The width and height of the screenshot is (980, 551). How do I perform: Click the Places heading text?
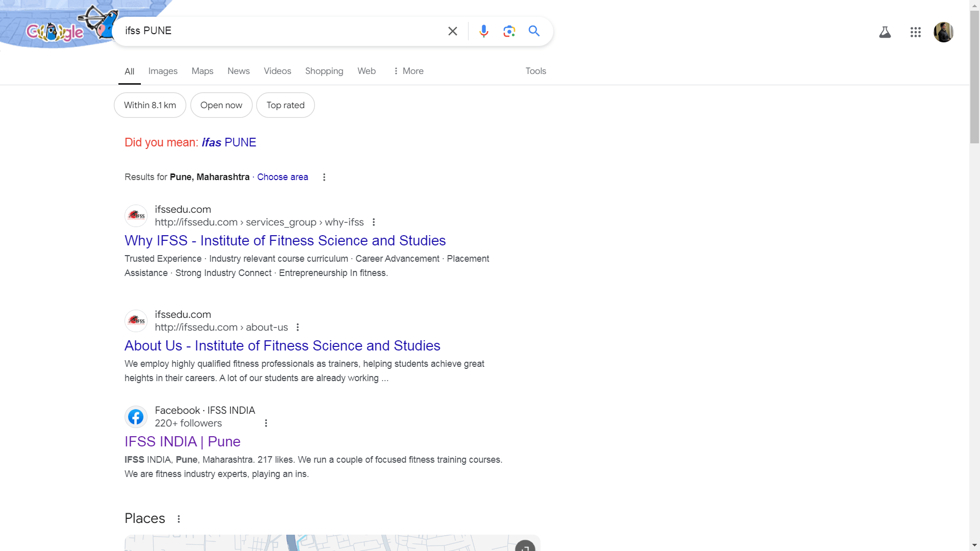click(145, 518)
